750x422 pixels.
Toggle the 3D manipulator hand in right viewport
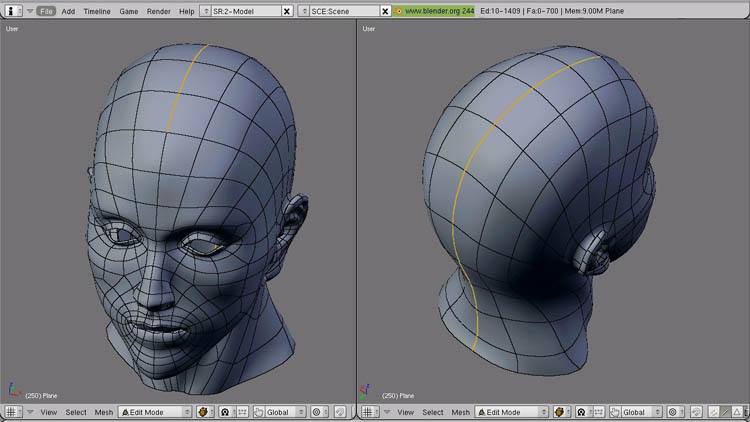616,412
